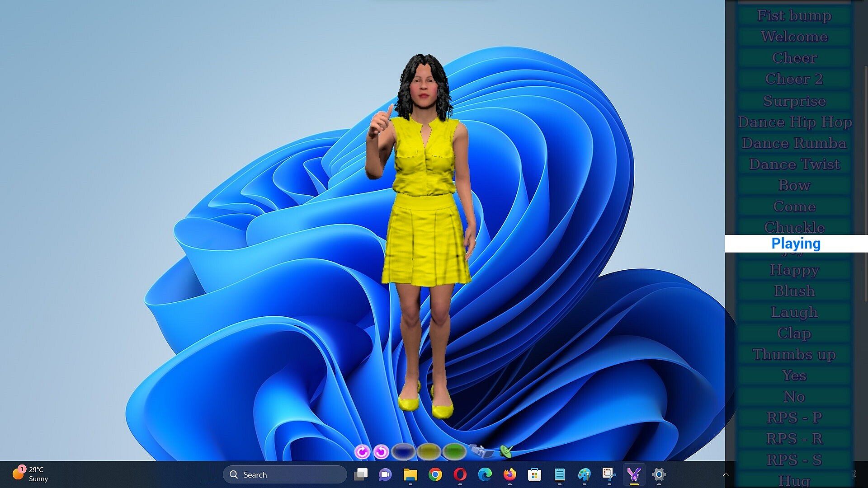Screen dimensions: 868x488
Task: Select RPS - R animation entry
Action: pos(794,439)
